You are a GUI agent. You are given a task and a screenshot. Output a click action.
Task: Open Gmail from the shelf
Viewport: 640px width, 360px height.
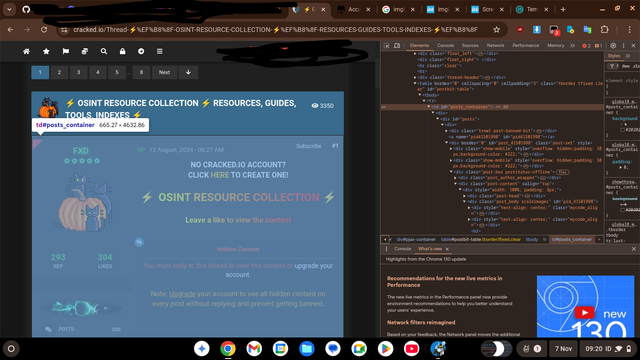pos(254,349)
